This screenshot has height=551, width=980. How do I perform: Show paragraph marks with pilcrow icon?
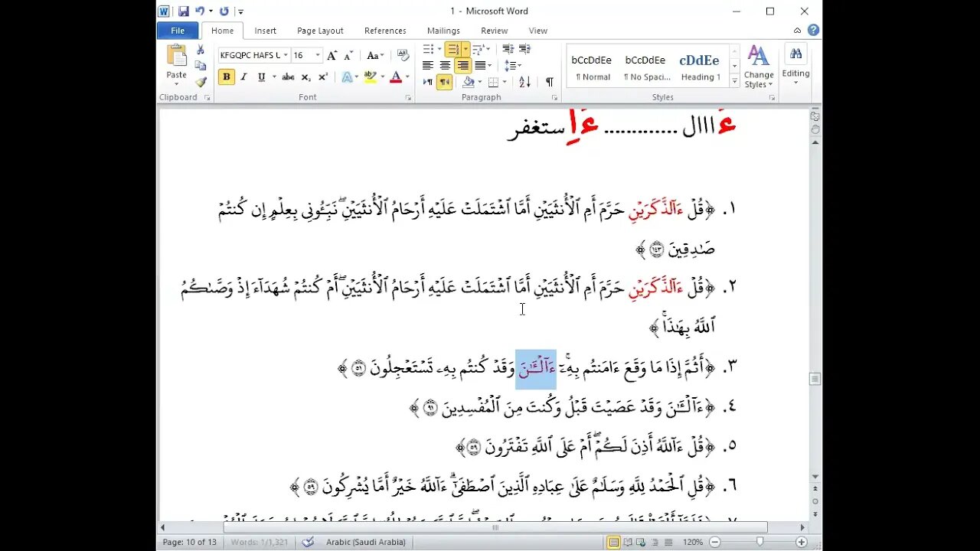(549, 82)
